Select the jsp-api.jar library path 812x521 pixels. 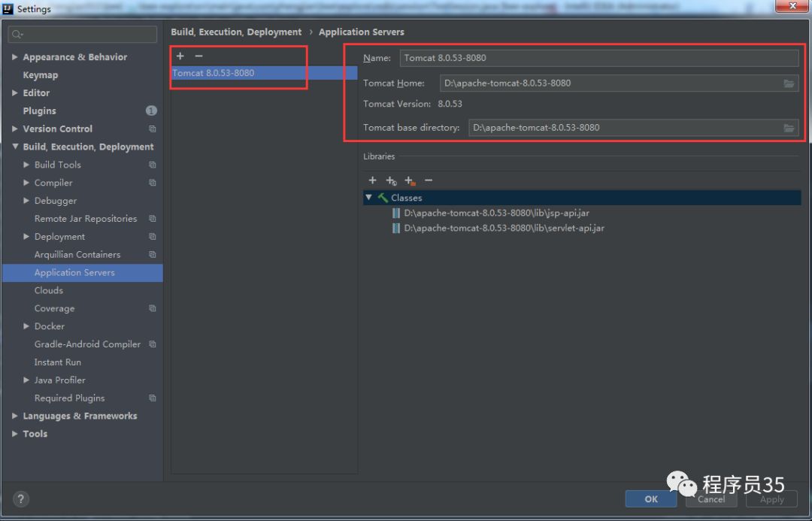pyautogui.click(x=497, y=213)
